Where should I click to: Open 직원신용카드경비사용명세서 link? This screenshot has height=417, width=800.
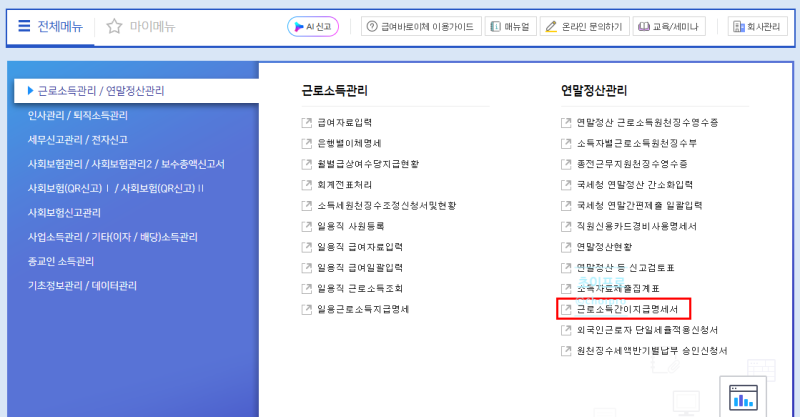click(x=637, y=226)
